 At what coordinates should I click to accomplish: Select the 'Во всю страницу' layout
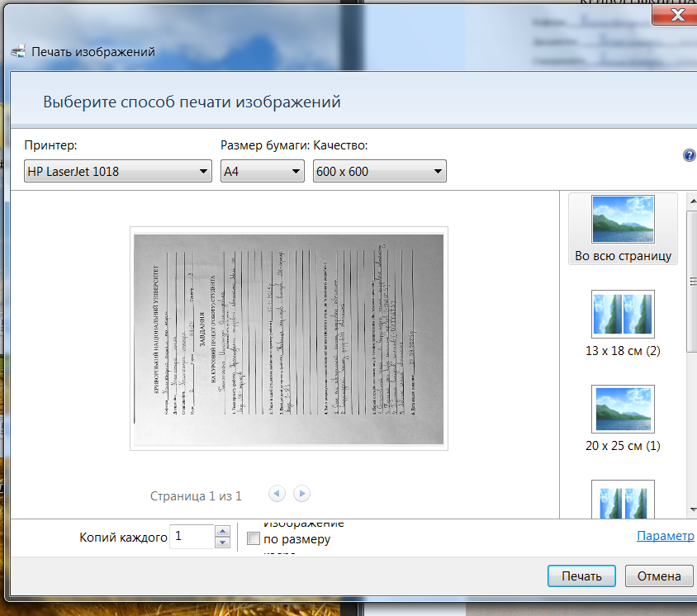pyautogui.click(x=623, y=229)
